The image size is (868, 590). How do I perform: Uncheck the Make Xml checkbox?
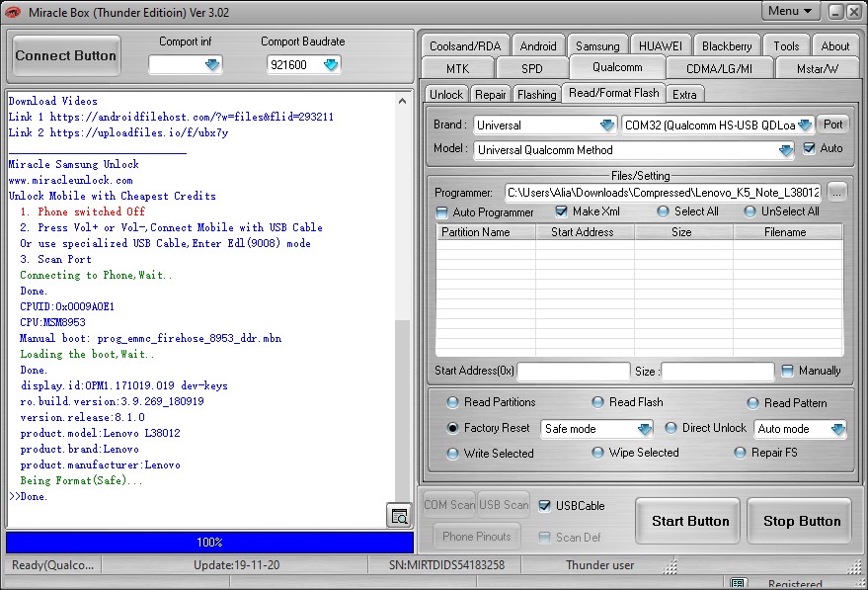[561, 211]
